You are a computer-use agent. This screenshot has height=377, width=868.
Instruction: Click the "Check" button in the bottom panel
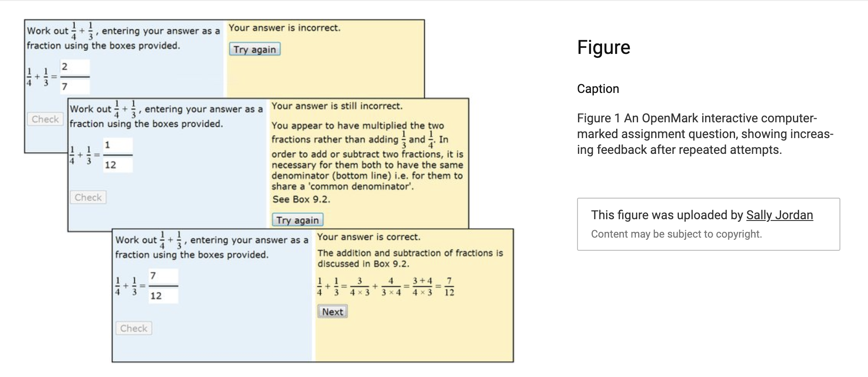tap(133, 328)
